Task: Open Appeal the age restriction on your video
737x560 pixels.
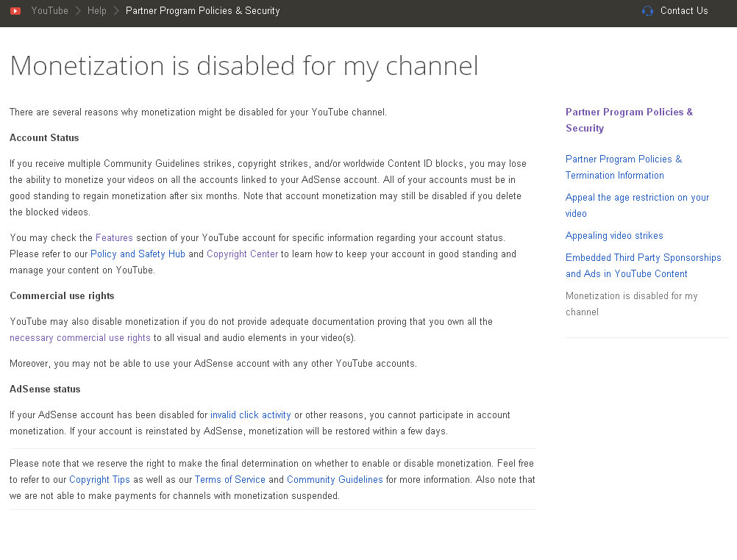Action: click(637, 205)
